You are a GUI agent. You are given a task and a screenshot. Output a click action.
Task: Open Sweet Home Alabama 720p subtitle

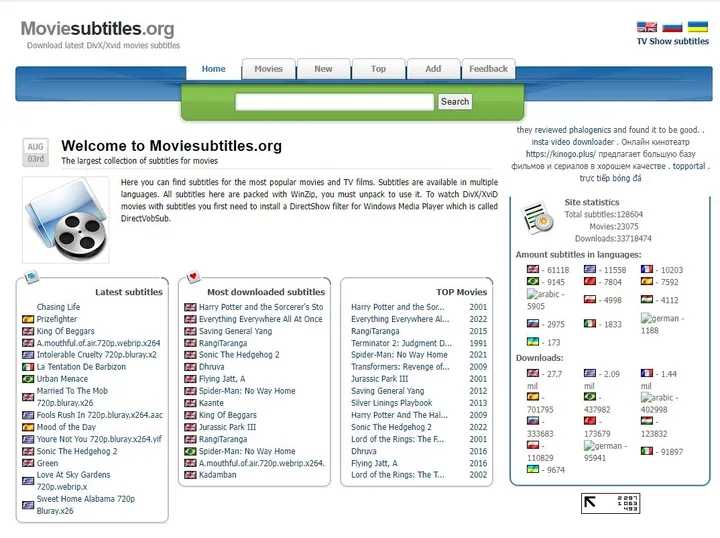point(86,504)
